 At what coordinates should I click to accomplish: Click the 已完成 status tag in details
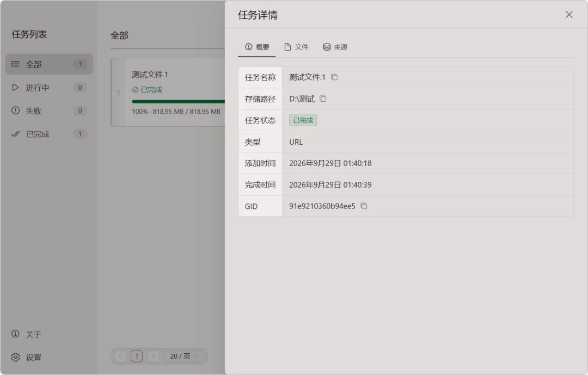(x=303, y=120)
